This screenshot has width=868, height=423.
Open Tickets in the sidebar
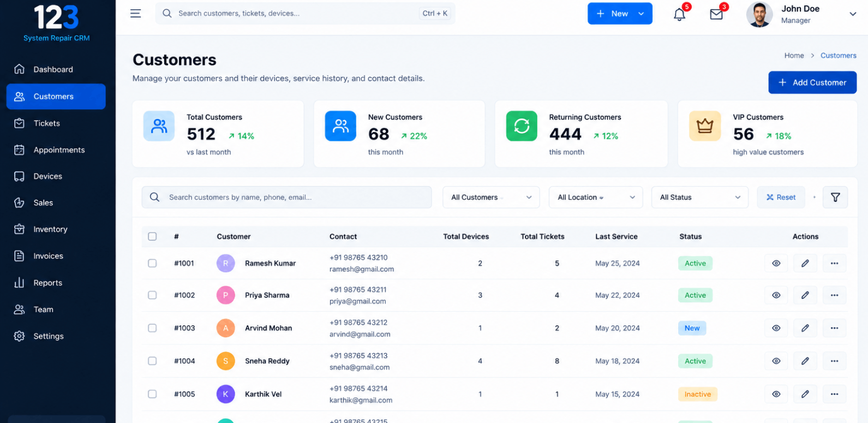[56, 123]
